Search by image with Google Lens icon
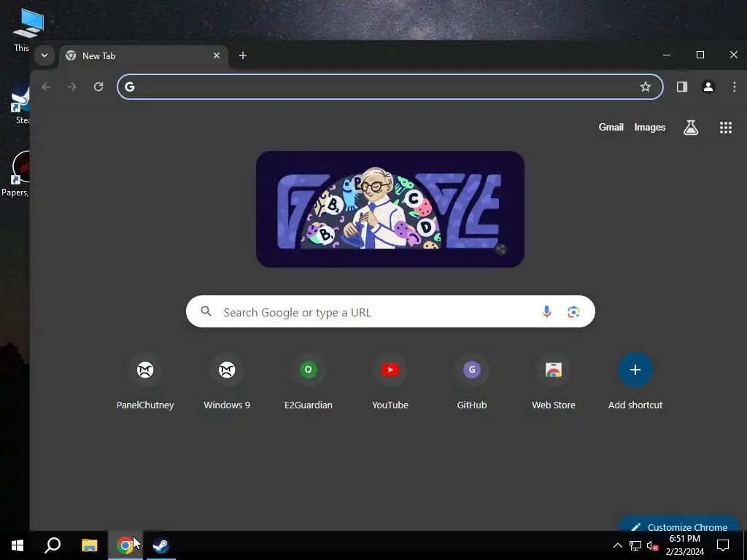Viewport: 747px width, 560px height. coord(573,312)
